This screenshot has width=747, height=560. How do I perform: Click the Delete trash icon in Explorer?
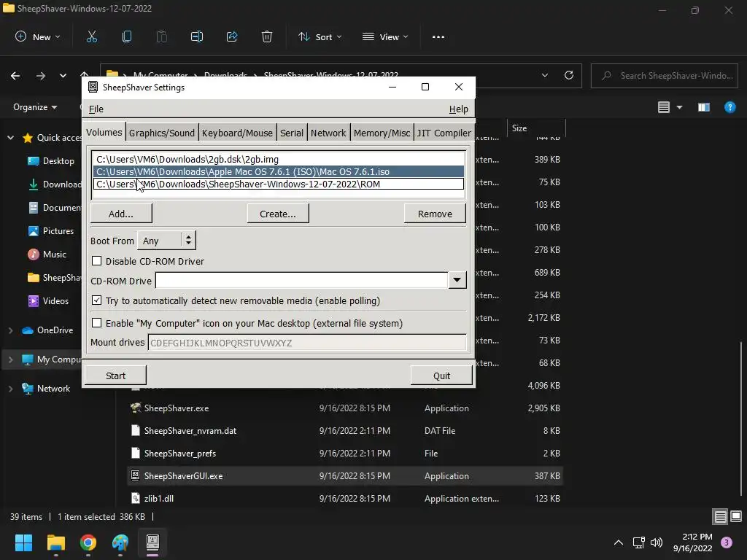click(x=267, y=36)
